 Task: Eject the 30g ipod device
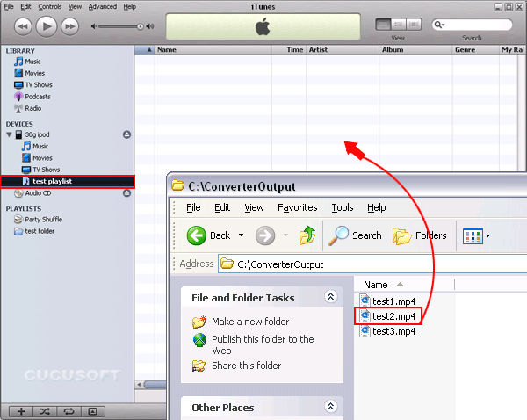[126, 134]
